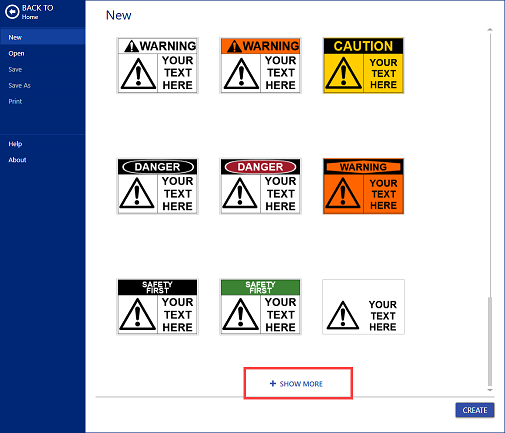Choose the all-orange WARNING sign template
This screenshot has height=433, width=505.
[x=363, y=186]
